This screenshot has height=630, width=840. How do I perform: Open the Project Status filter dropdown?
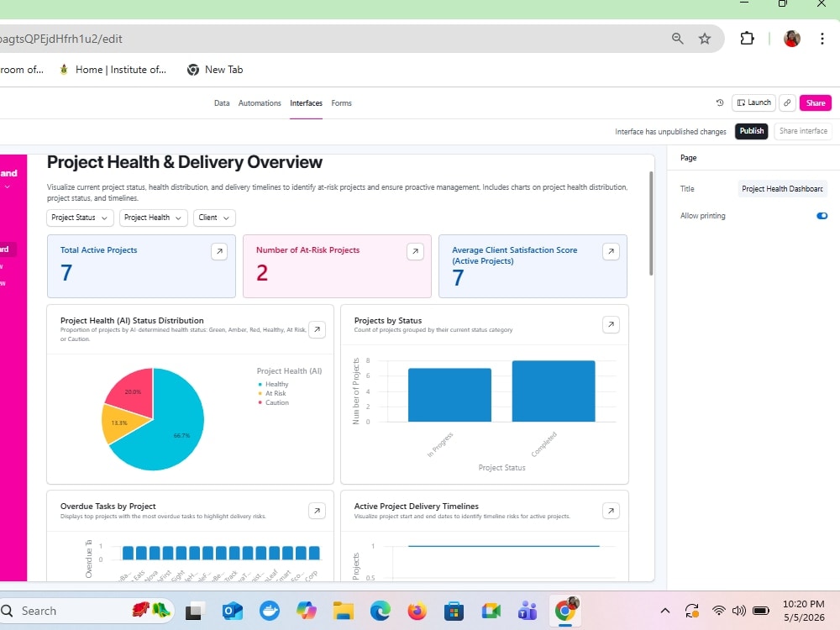click(x=79, y=218)
